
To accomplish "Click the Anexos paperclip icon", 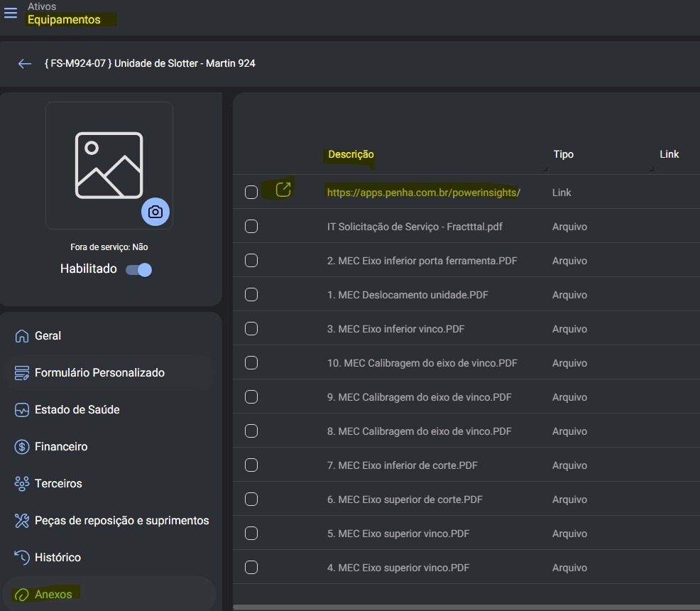I will (21, 595).
